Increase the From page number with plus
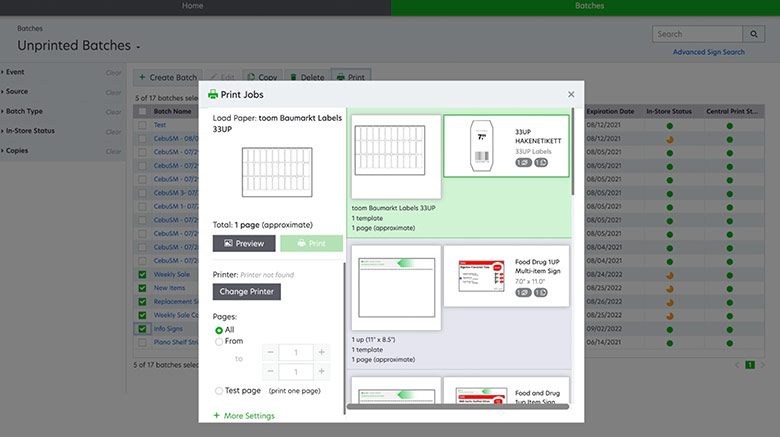This screenshot has width=780, height=437. [x=320, y=352]
